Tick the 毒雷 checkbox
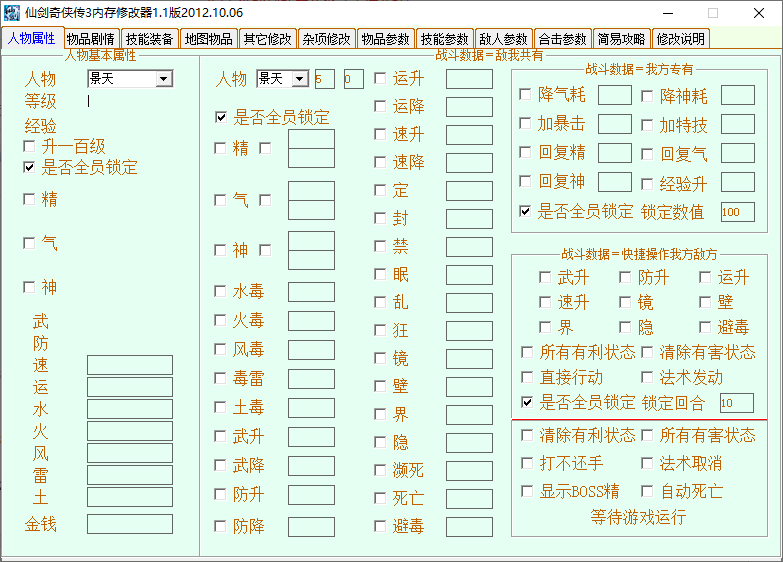783x562 pixels. pyautogui.click(x=220, y=378)
